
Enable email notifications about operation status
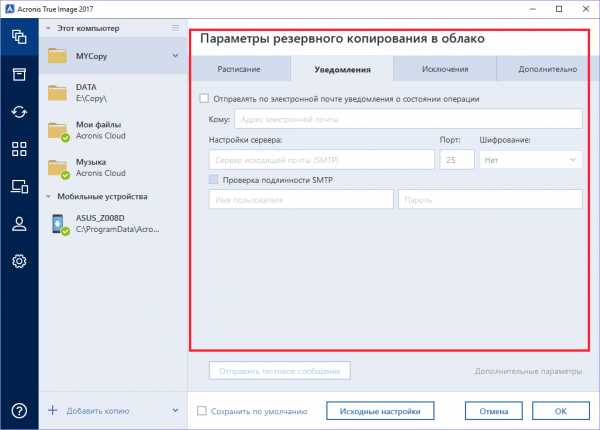(x=205, y=99)
